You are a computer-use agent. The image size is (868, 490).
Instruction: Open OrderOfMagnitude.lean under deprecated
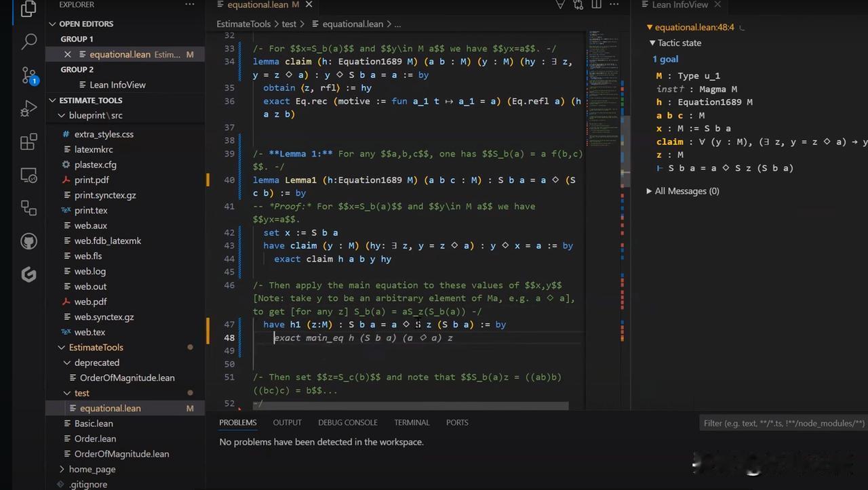(127, 377)
